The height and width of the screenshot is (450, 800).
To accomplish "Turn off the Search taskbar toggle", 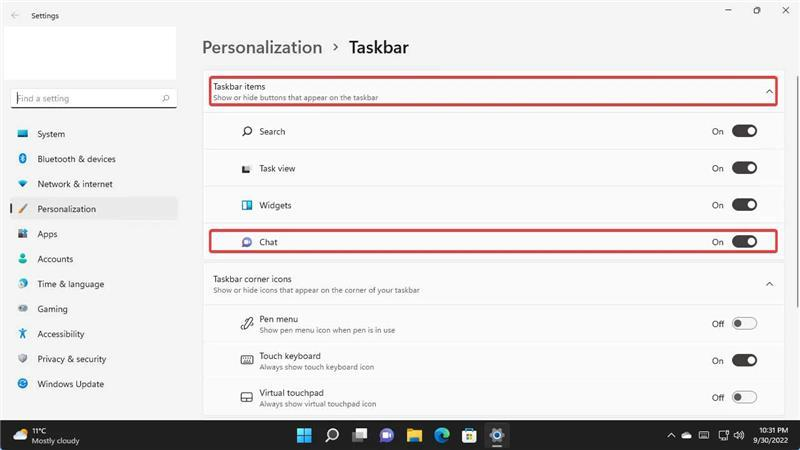I will tap(744, 131).
